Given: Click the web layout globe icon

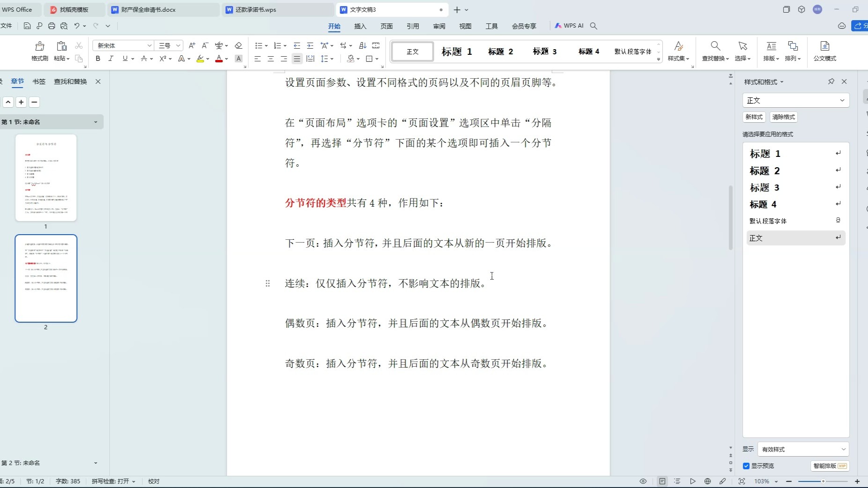Looking at the screenshot, I should [708, 481].
